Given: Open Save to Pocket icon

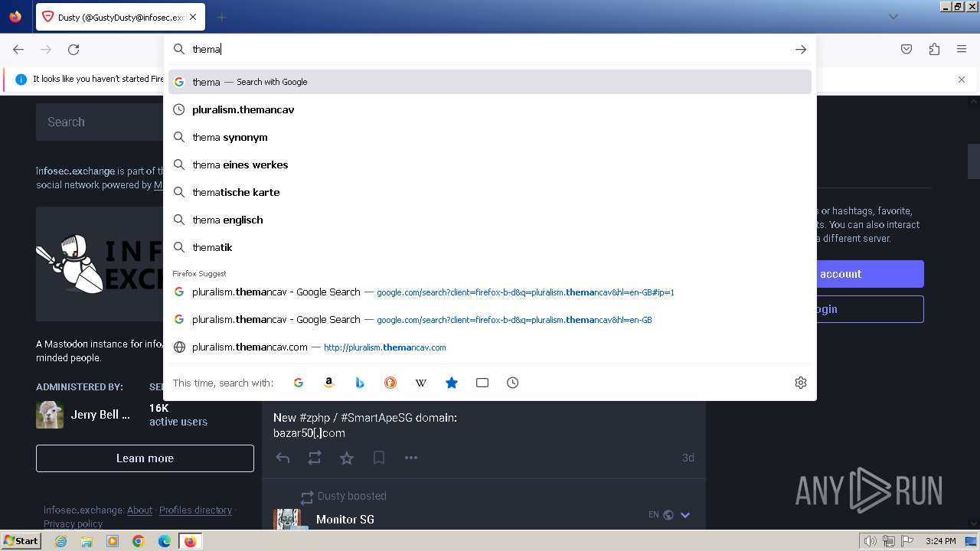Looking at the screenshot, I should coord(906,49).
